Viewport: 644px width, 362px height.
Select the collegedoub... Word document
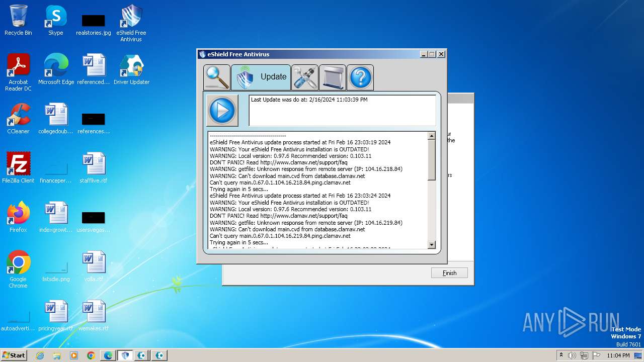(x=56, y=119)
